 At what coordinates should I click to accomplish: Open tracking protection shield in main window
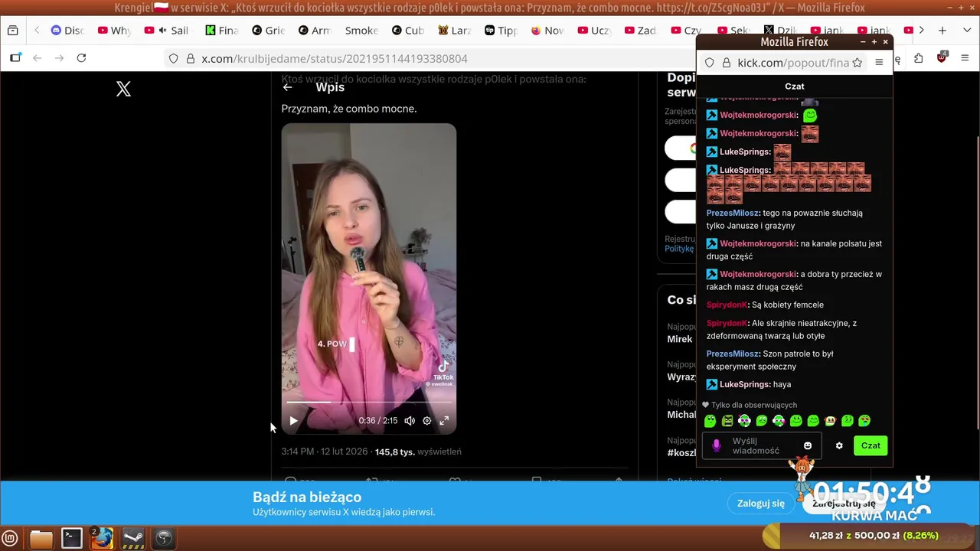(x=174, y=59)
